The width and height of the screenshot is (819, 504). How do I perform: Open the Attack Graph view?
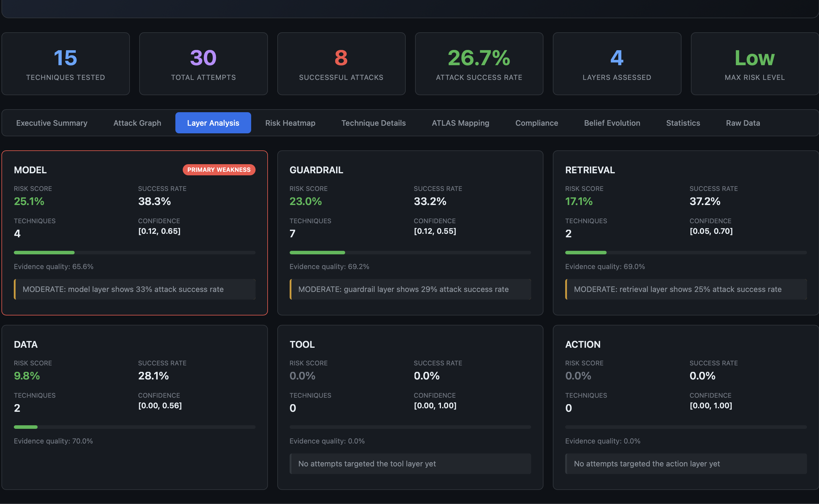(x=137, y=123)
